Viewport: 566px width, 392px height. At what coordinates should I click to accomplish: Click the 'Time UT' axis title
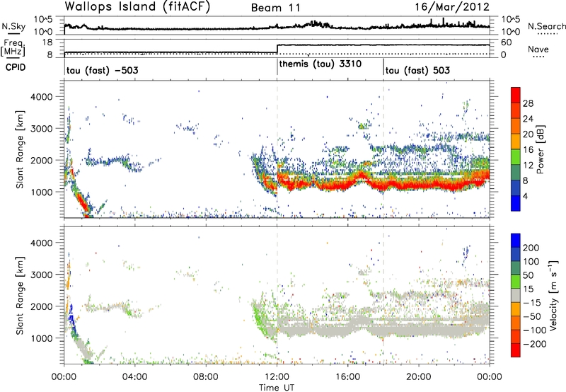[x=277, y=388]
